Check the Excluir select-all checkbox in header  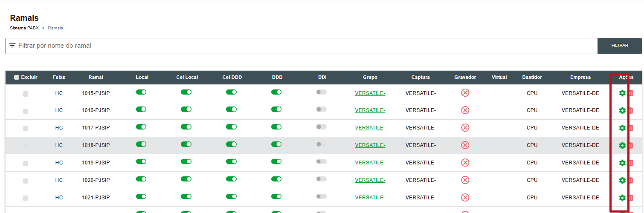point(17,78)
